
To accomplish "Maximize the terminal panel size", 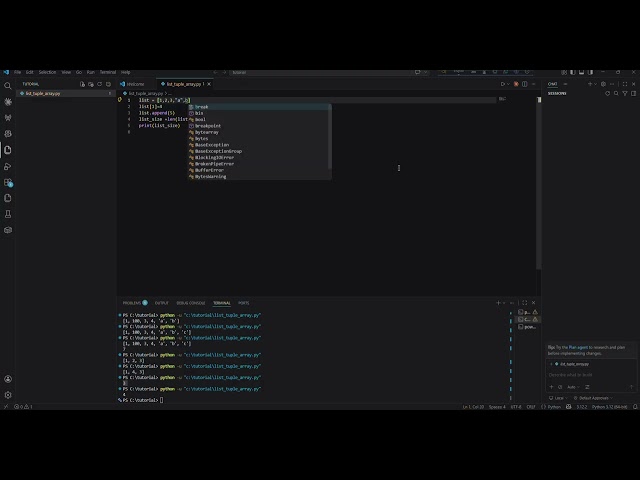I will click(x=525, y=303).
